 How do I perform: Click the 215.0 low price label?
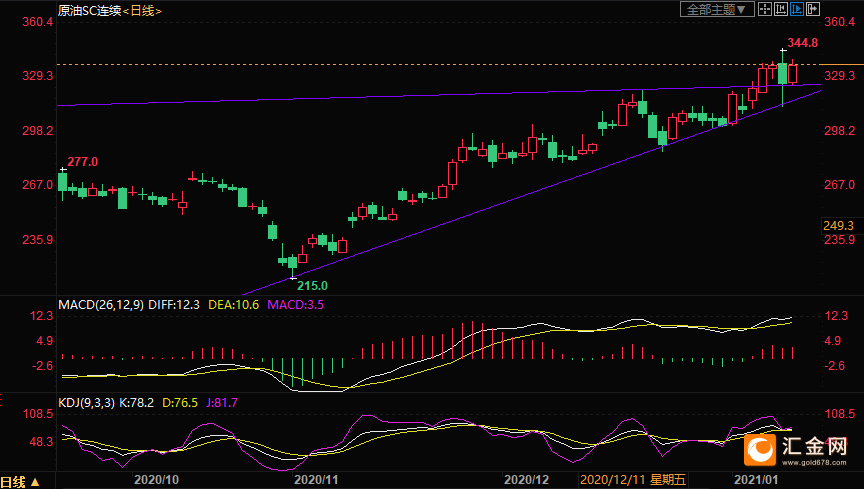click(312, 286)
